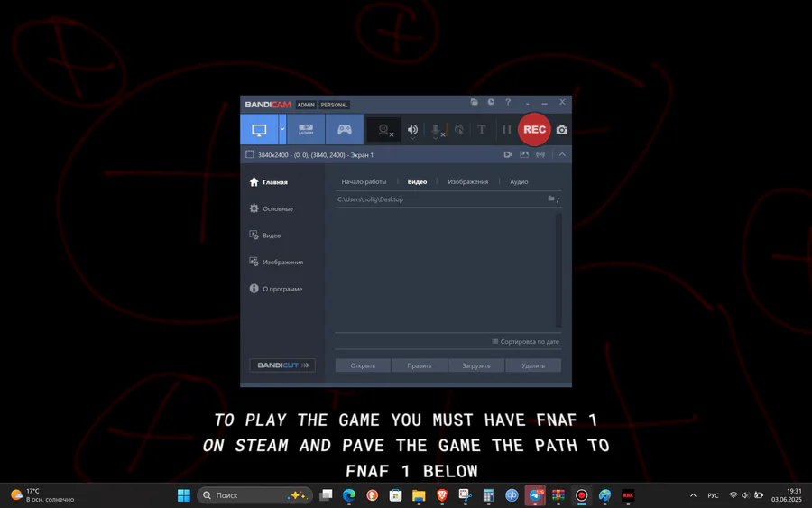Toggle text overlay T icon
This screenshot has width=812, height=508.
(482, 129)
